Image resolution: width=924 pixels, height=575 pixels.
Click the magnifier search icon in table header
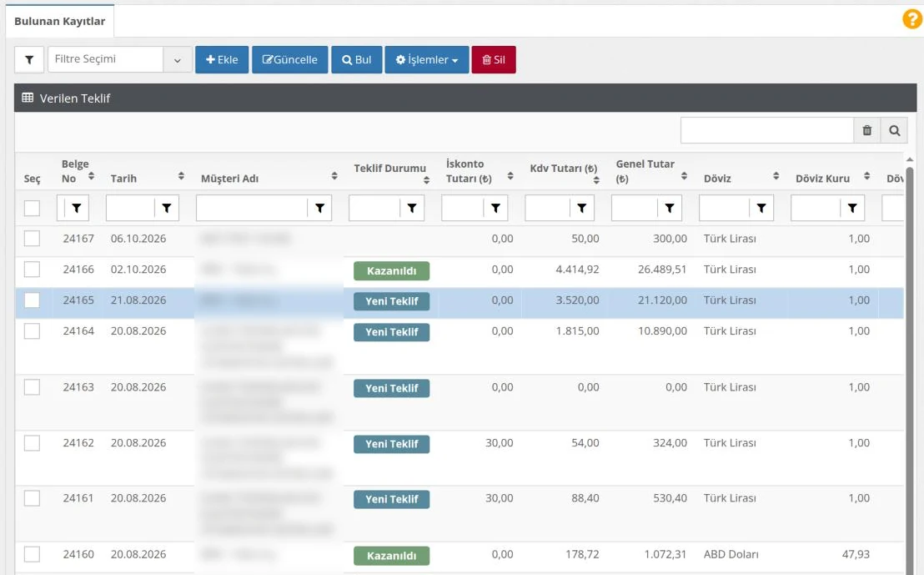tap(894, 130)
